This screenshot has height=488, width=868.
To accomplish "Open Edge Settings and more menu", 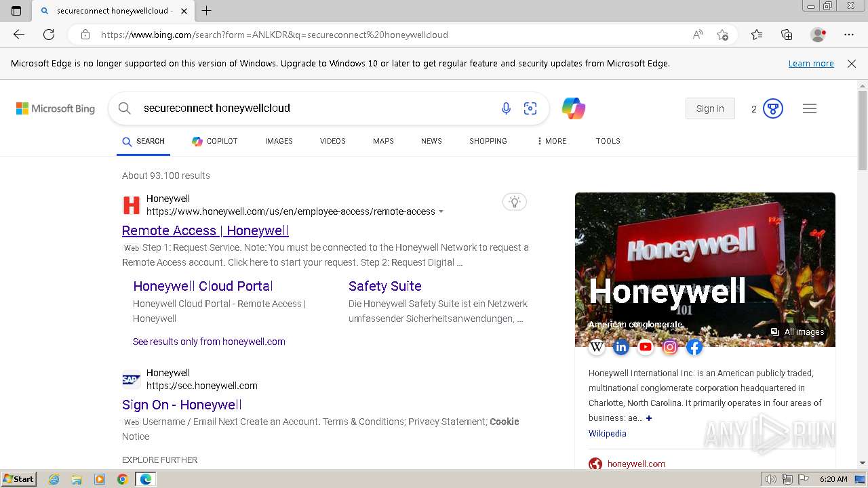I will [849, 35].
